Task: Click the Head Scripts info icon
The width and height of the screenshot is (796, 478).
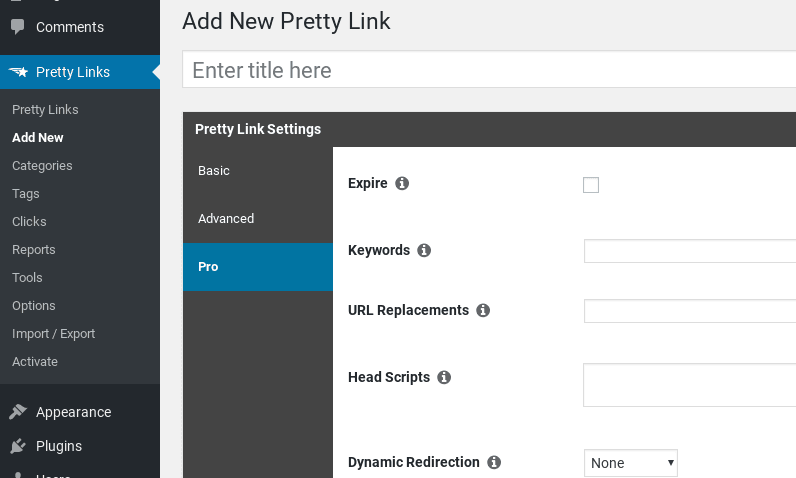Action: (444, 377)
